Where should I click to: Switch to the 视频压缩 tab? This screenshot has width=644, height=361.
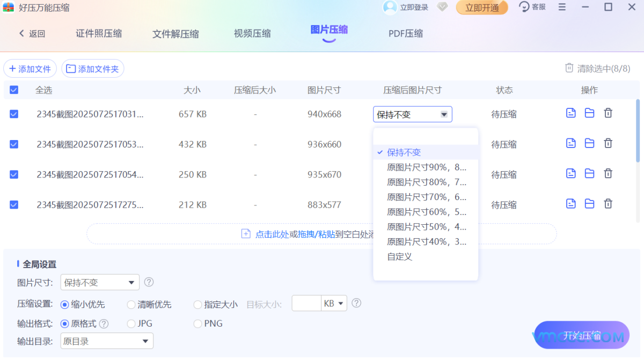[x=252, y=33]
